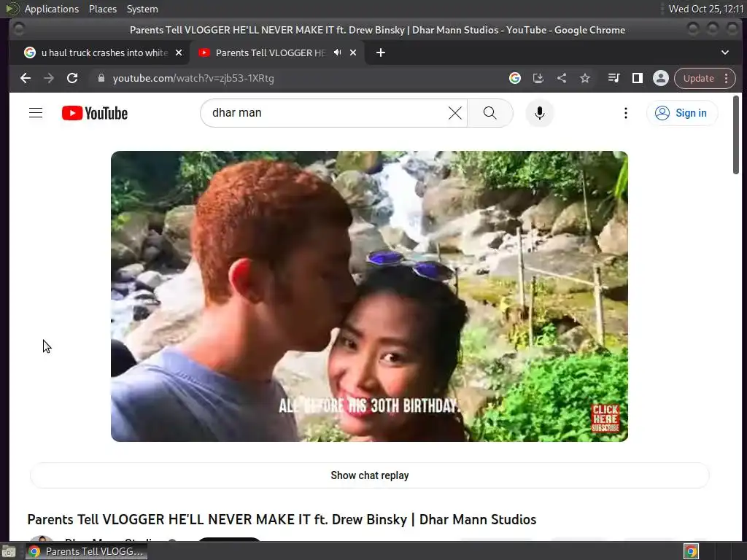Click Show chat replay
This screenshot has height=560, width=747.
(x=369, y=475)
